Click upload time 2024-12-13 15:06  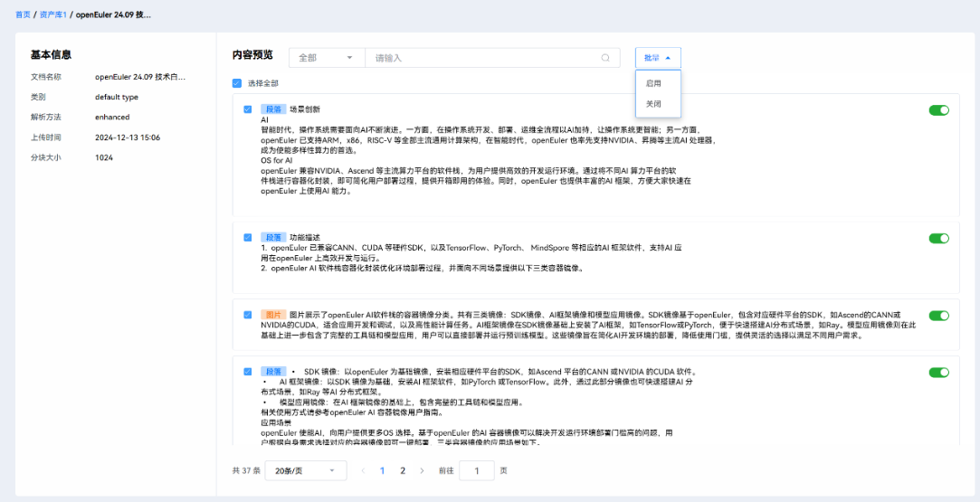128,137
